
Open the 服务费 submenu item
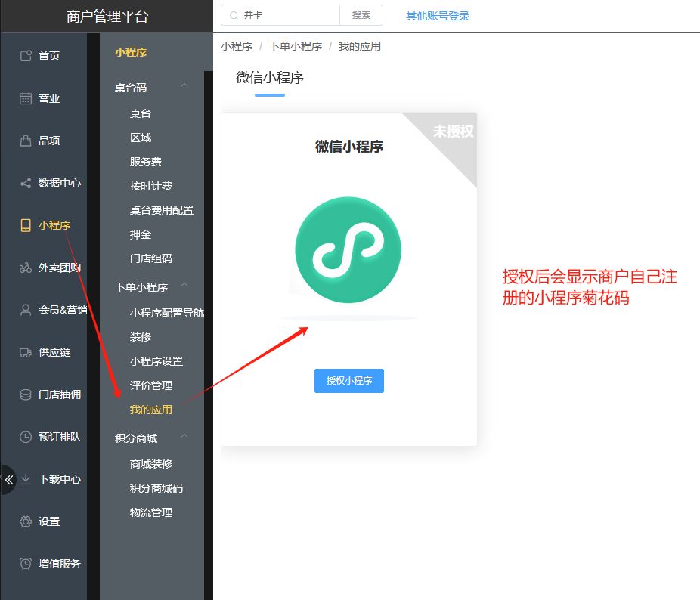click(146, 162)
